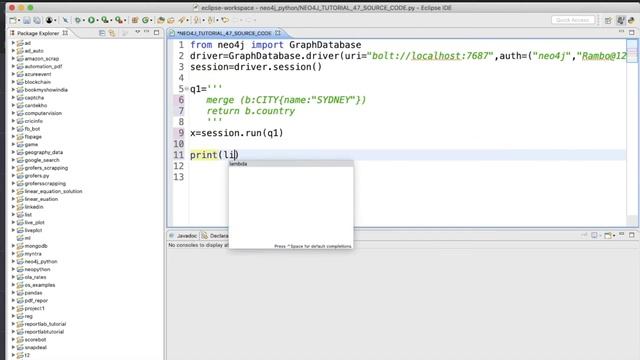Click the Next Annotation toolbar icon

(x=197, y=20)
